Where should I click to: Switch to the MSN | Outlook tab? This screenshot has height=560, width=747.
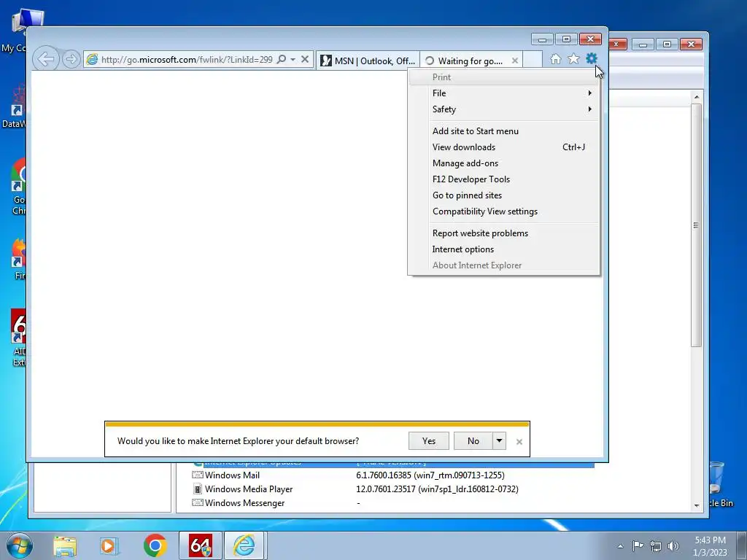pos(368,61)
